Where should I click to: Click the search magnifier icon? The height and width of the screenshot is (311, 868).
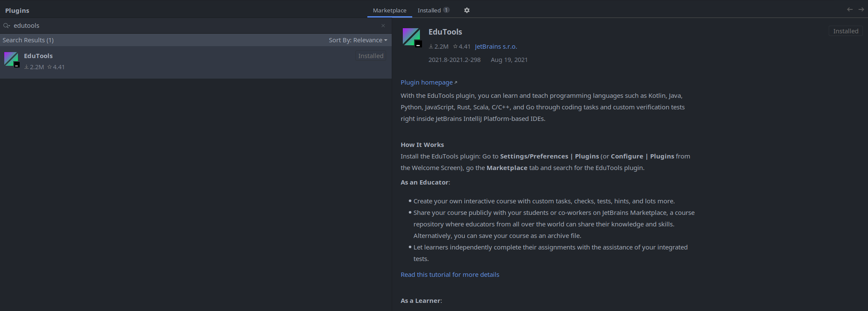click(6, 26)
